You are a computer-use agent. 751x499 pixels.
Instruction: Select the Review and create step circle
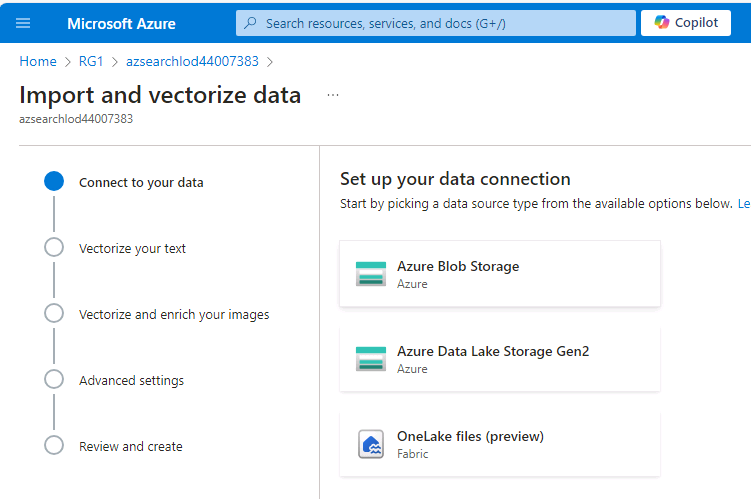tap(54, 445)
